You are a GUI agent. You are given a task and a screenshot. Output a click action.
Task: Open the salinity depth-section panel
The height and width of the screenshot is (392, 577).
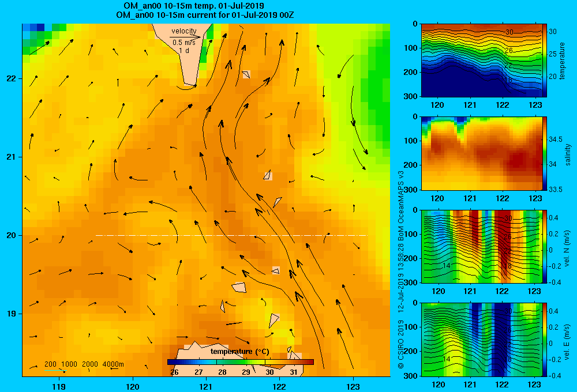click(x=481, y=153)
